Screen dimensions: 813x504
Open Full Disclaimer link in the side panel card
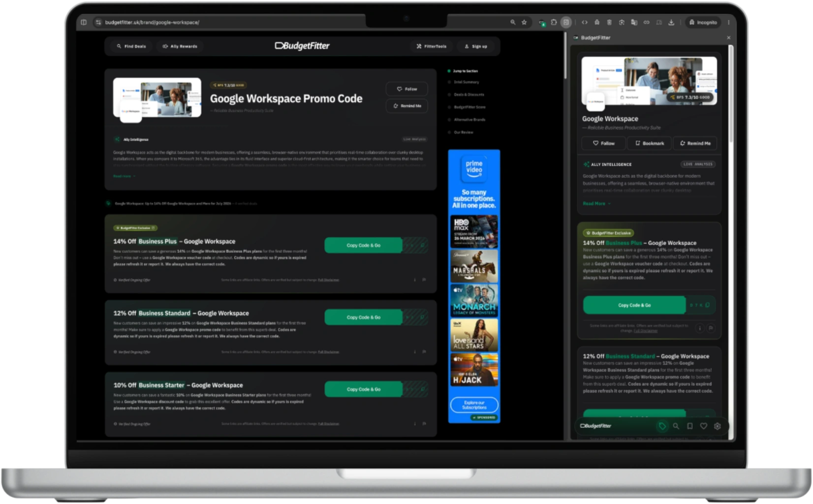(x=645, y=331)
